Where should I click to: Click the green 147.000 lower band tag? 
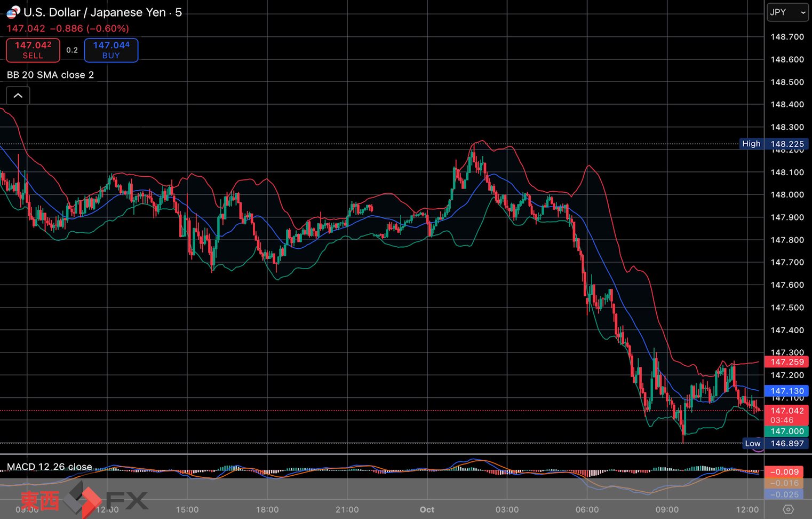786,431
